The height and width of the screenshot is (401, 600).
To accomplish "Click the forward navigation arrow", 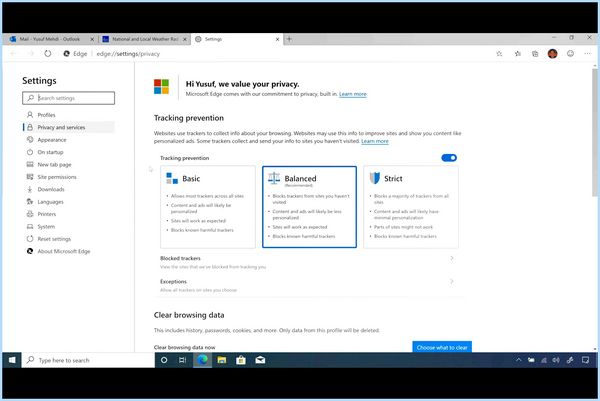I will [x=31, y=54].
